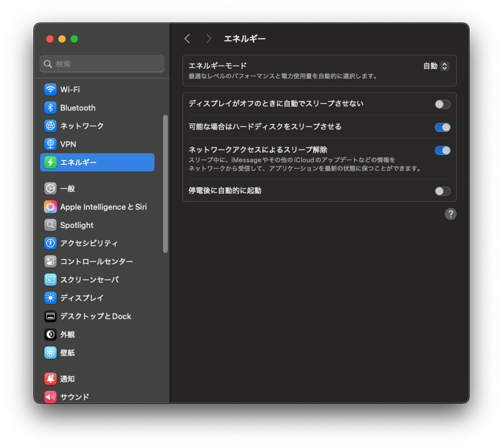Image resolution: width=503 pixels, height=448 pixels.
Task: Click the magnifier icon in search field
Action: pos(48,64)
